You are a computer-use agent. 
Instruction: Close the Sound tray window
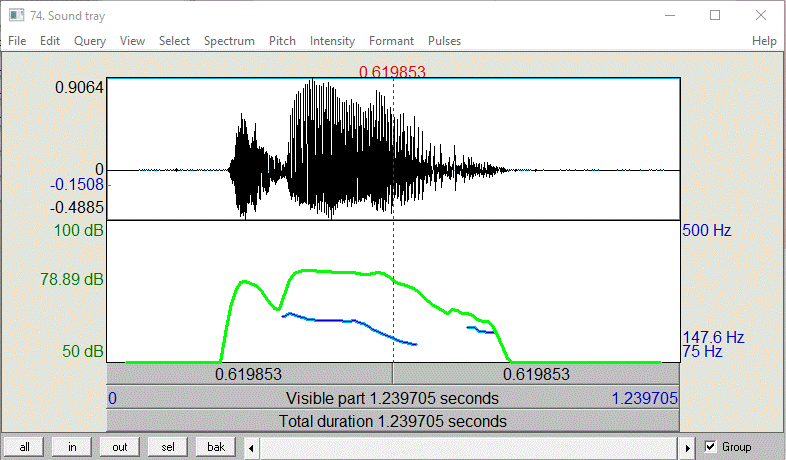point(760,16)
